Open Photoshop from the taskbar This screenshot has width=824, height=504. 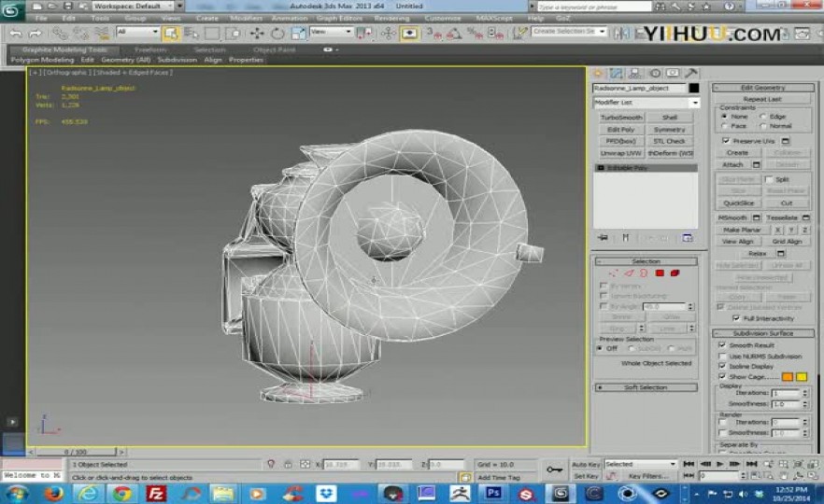(x=493, y=493)
